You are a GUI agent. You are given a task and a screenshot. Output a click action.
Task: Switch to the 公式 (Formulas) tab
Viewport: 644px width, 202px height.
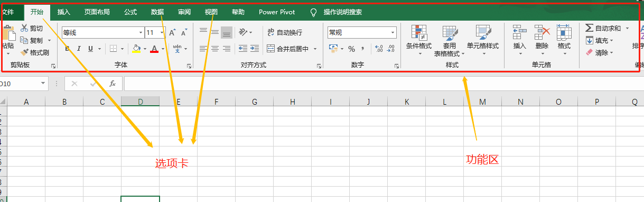coord(130,12)
